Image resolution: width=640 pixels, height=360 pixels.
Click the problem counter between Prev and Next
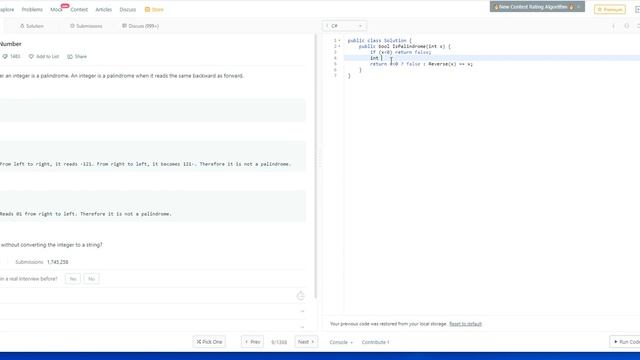(279, 342)
